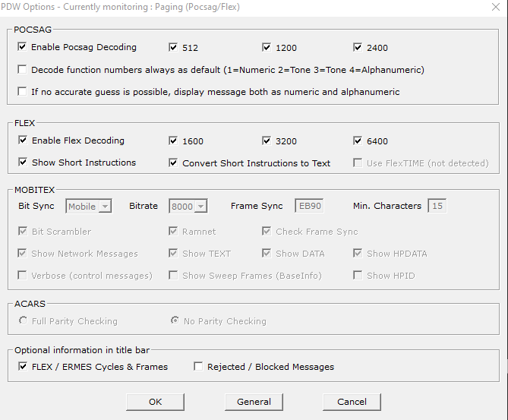The image size is (508, 420).
Task: Open the Bit Sync Mobile dropdown
Action: [89, 206]
